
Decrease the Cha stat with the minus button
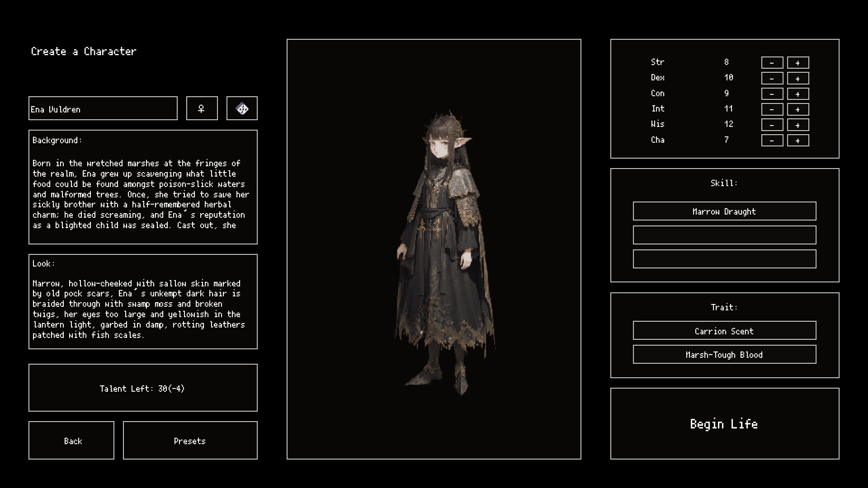(772, 141)
